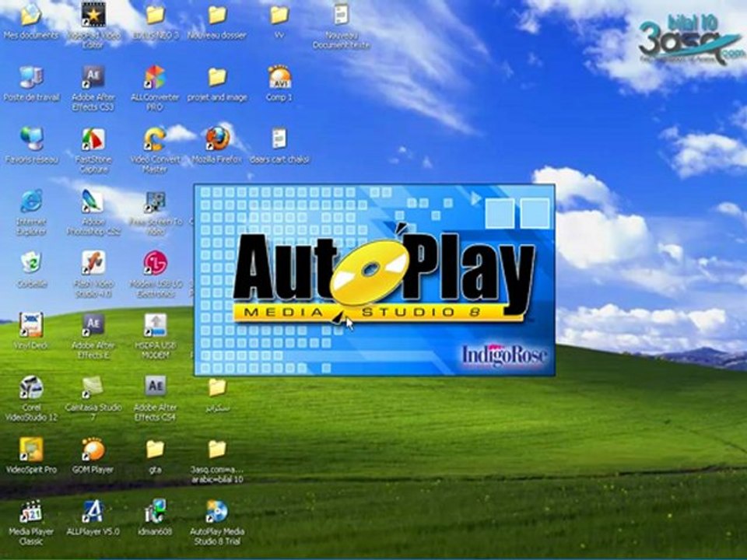Open the Internet Explorer icon

[x=31, y=201]
